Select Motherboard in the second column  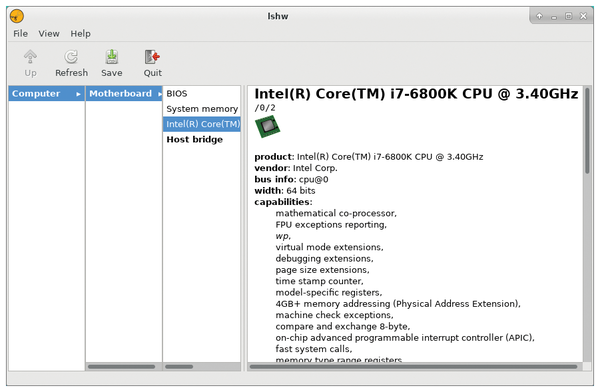coord(124,93)
